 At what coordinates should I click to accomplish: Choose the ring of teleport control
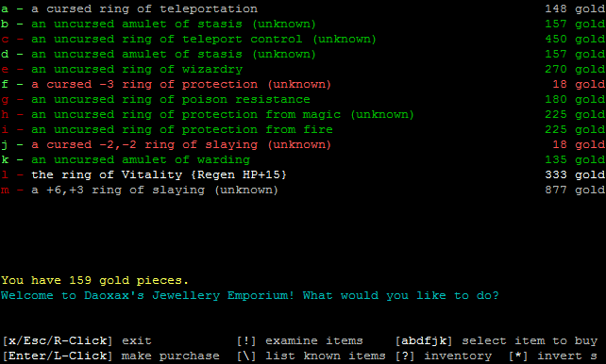[x=303, y=39]
